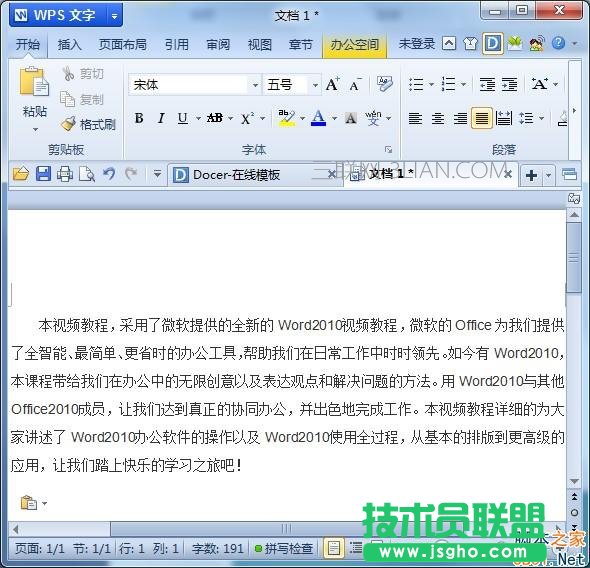Screen dimensions: 590x568
Task: Switch to the 引用 tab
Action: 176,45
